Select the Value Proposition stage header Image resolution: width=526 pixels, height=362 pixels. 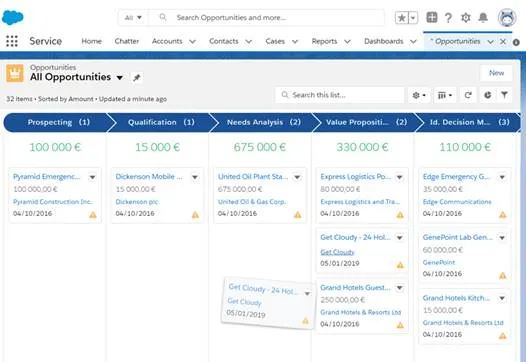click(x=366, y=122)
